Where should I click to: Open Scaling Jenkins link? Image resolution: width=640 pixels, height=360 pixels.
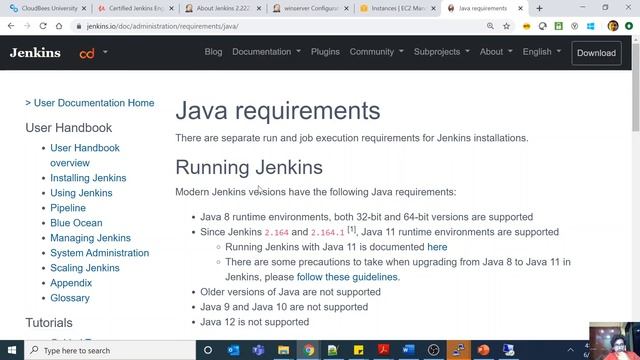pos(85,268)
